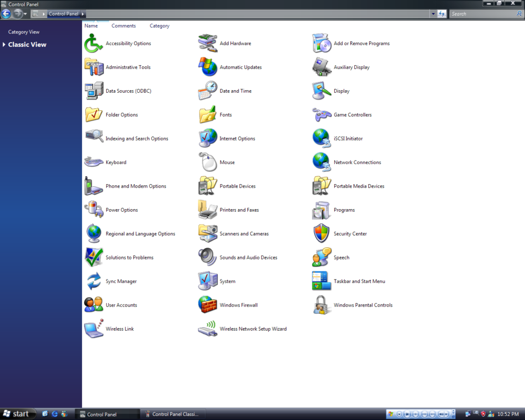This screenshot has height=420, width=525.
Task: Open Portable Devices item
Action: (227, 186)
